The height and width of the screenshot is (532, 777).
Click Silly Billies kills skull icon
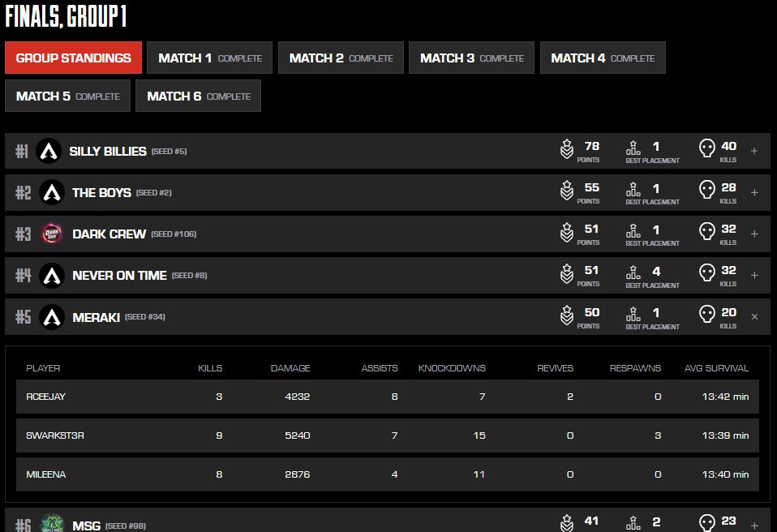[x=707, y=148]
